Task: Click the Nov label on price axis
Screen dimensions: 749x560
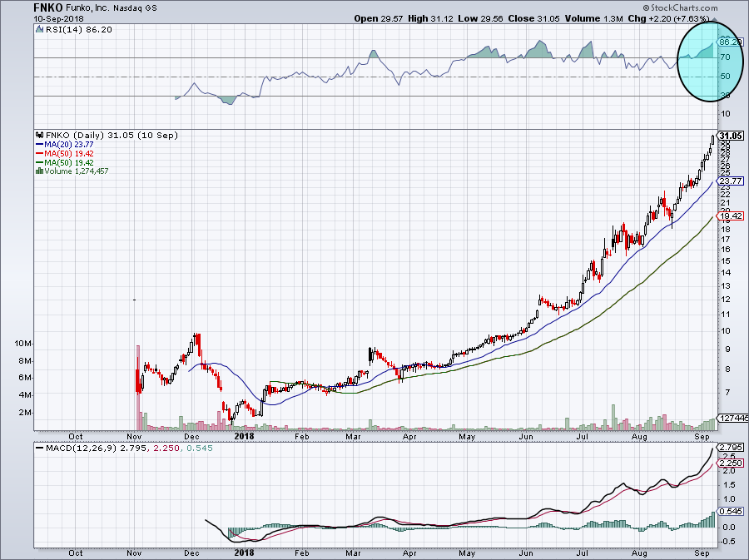Action: [x=134, y=436]
